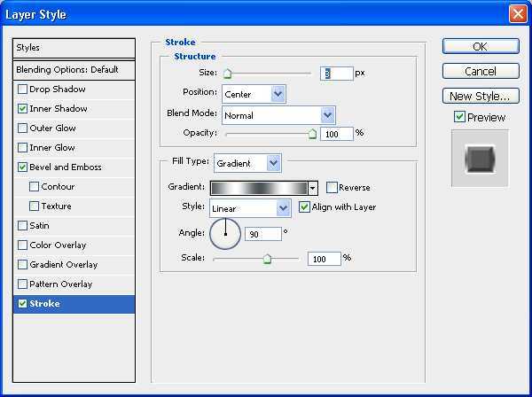This screenshot has height=397, width=532.
Task: Toggle the Preview checkbox
Action: click(x=459, y=117)
